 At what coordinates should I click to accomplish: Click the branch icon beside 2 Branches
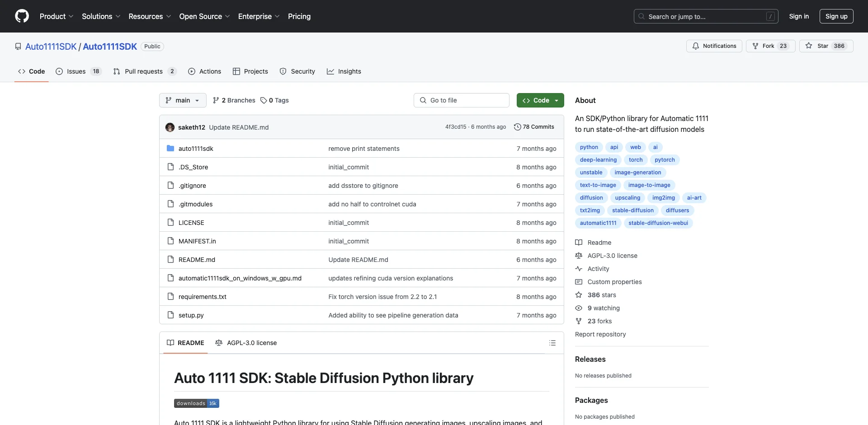point(216,100)
